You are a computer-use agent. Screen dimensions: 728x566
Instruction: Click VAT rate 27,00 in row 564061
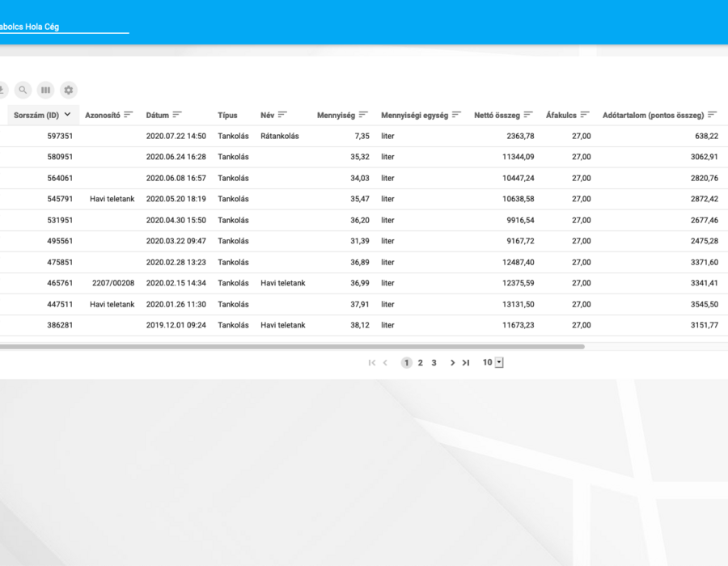pyautogui.click(x=582, y=178)
